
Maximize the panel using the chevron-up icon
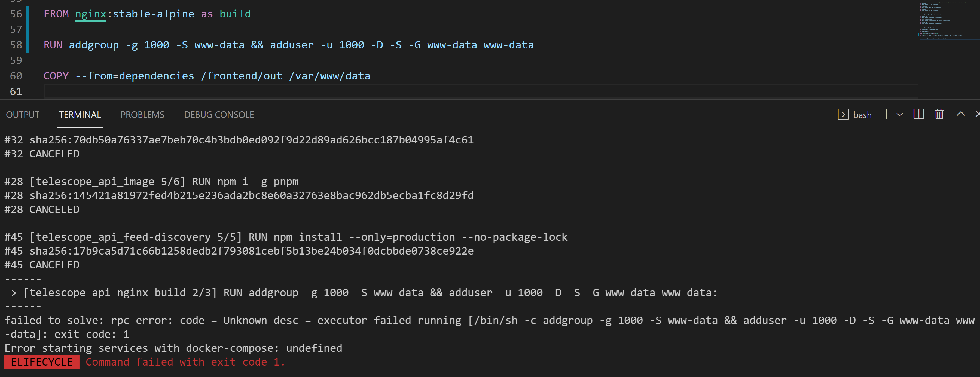coord(961,114)
